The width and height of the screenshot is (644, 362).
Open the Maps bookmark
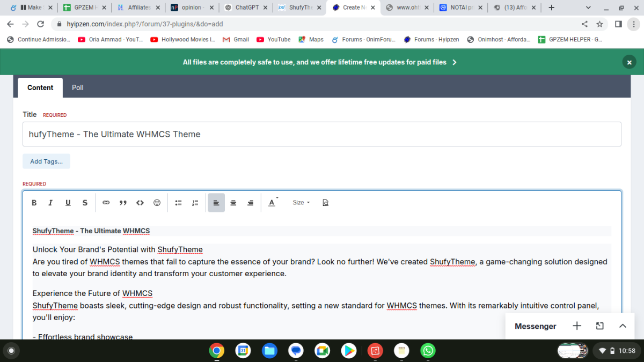[x=311, y=39]
